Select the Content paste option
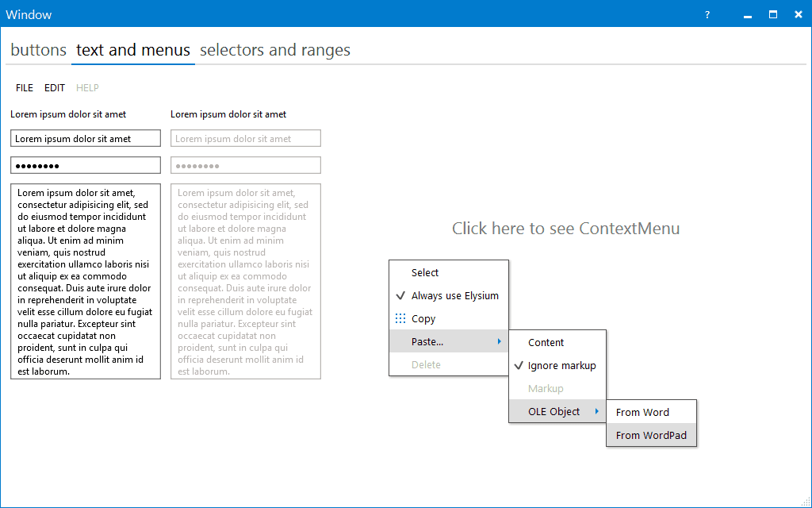This screenshot has width=812, height=508. pyautogui.click(x=546, y=342)
